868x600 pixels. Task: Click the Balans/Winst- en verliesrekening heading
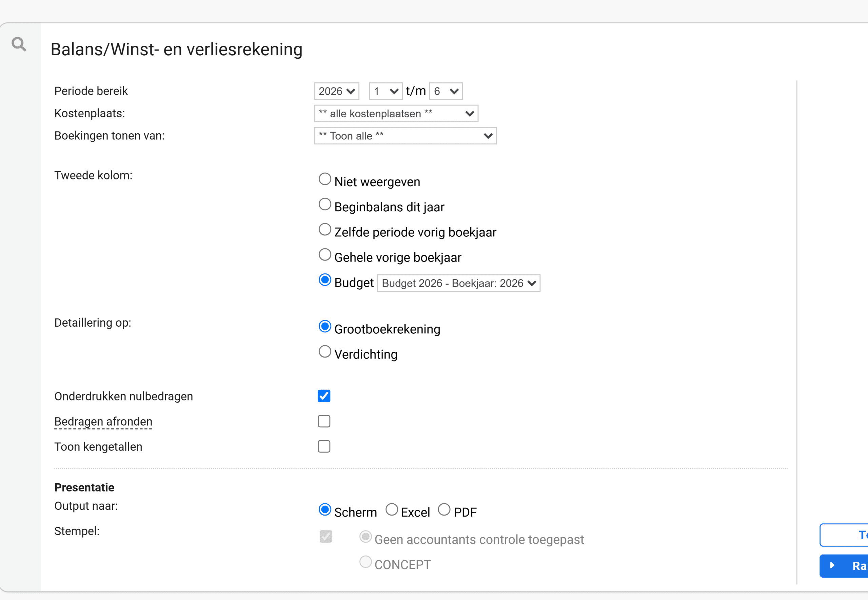(176, 50)
